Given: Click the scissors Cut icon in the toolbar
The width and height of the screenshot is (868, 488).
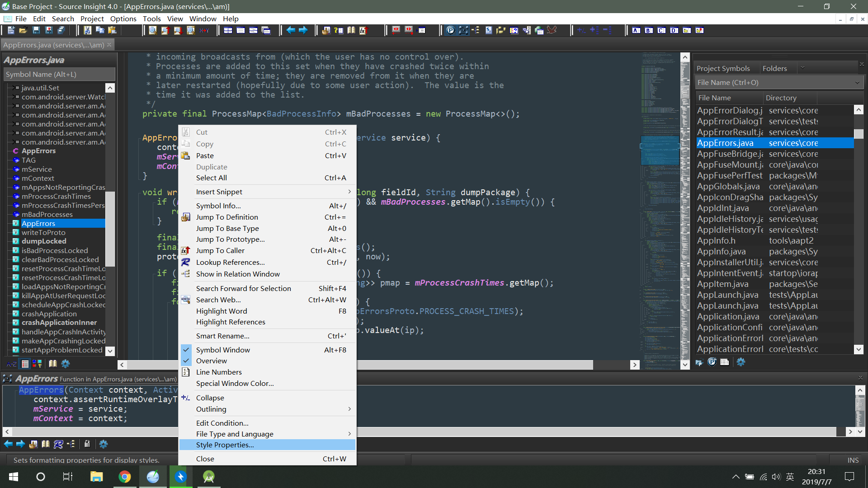Looking at the screenshot, I should point(87,30).
